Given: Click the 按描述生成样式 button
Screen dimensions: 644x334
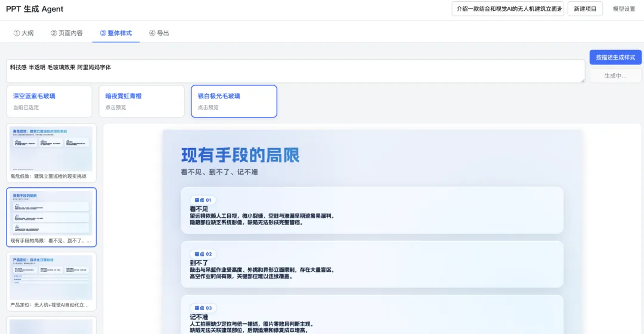Looking at the screenshot, I should pyautogui.click(x=615, y=57).
